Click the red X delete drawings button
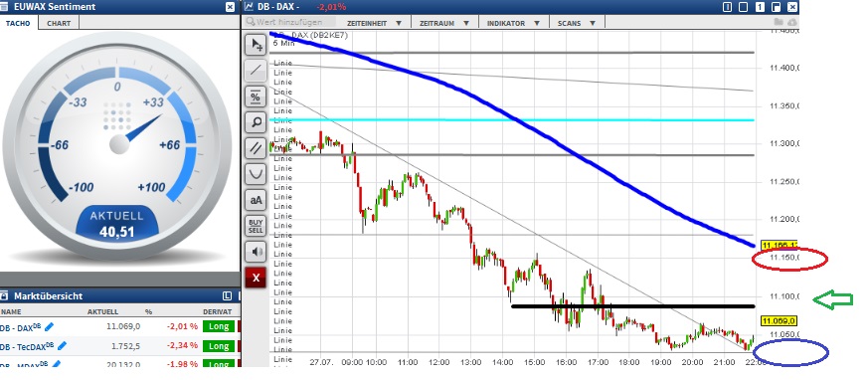 point(256,278)
